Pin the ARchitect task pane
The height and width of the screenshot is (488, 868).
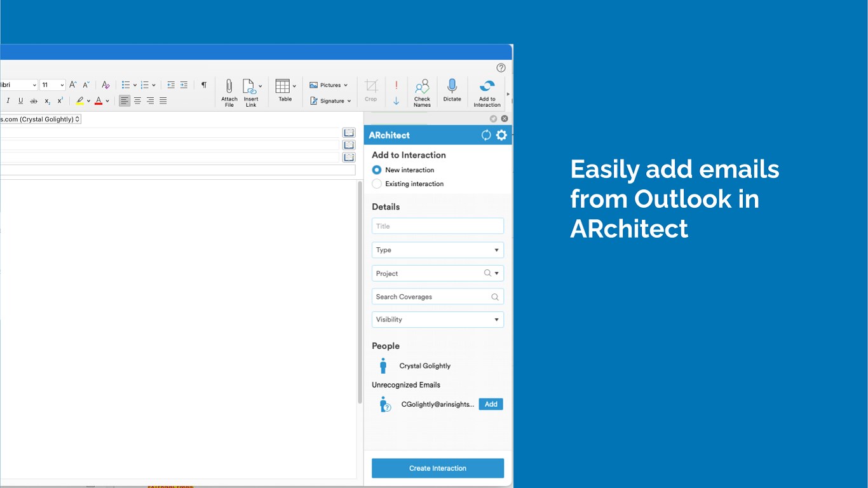point(493,119)
